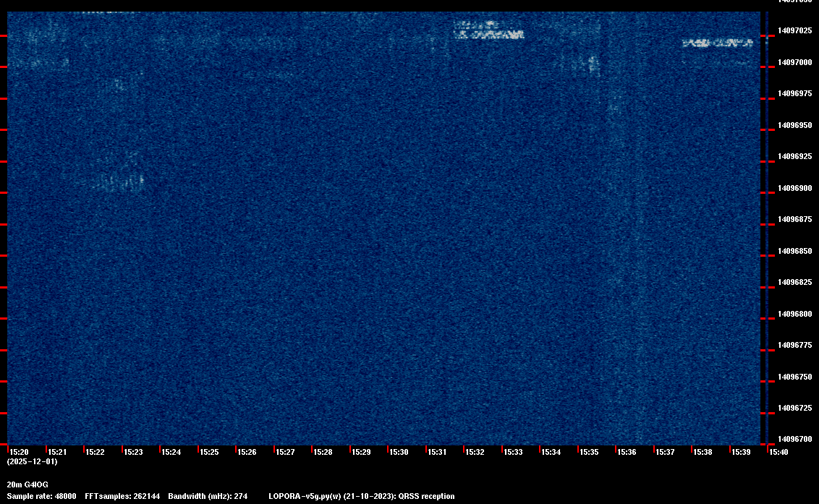Click the 15:20 time axis label
819x504 pixels.
[20, 452]
